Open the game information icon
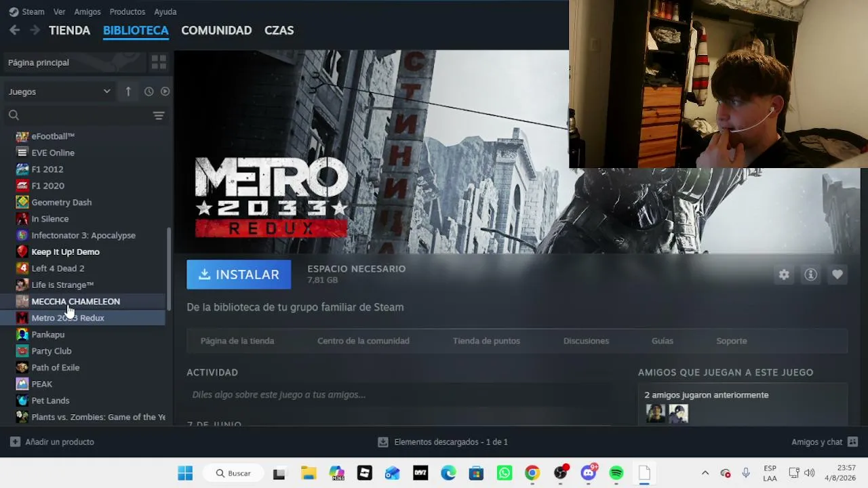Image resolution: width=868 pixels, height=488 pixels. (810, 274)
